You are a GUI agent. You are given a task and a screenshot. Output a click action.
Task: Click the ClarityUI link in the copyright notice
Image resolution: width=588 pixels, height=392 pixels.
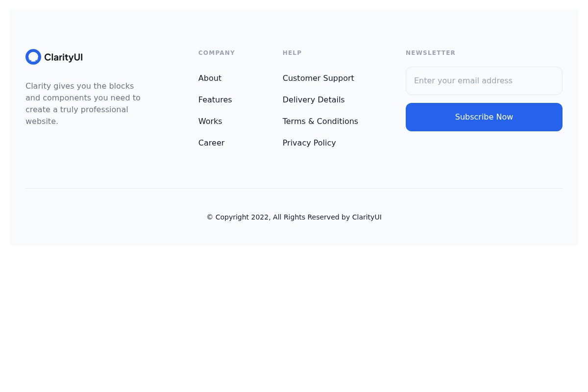pyautogui.click(x=367, y=217)
